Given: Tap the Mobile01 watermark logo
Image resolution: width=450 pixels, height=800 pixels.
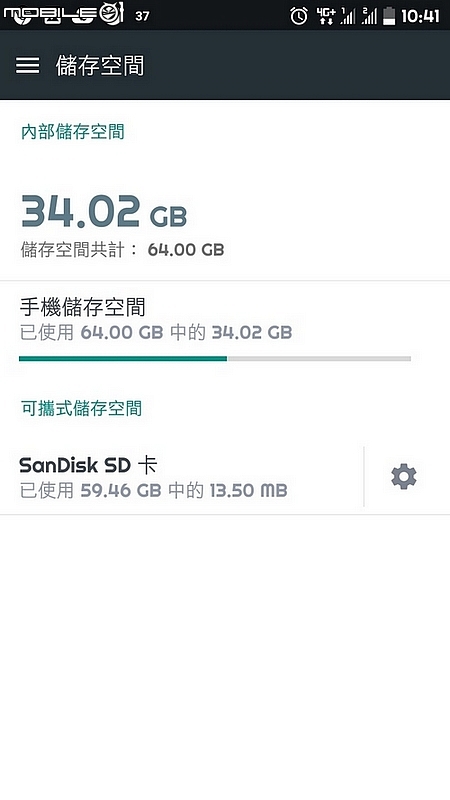Looking at the screenshot, I should tap(64, 15).
